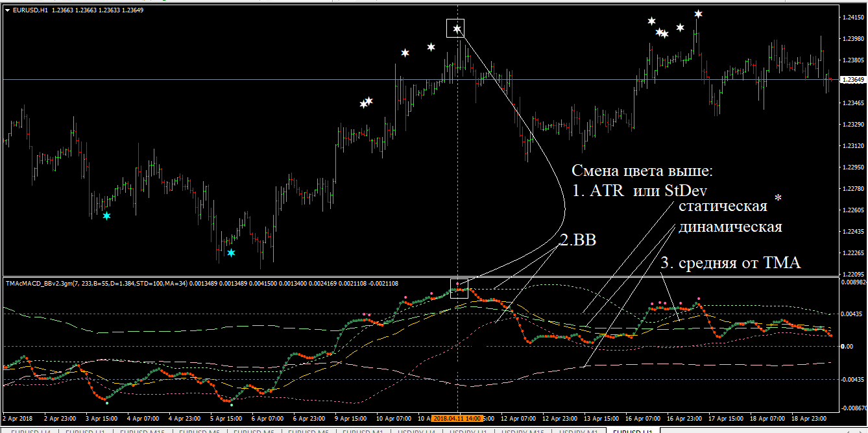Click the 1.24150 price scale value

[x=854, y=18]
